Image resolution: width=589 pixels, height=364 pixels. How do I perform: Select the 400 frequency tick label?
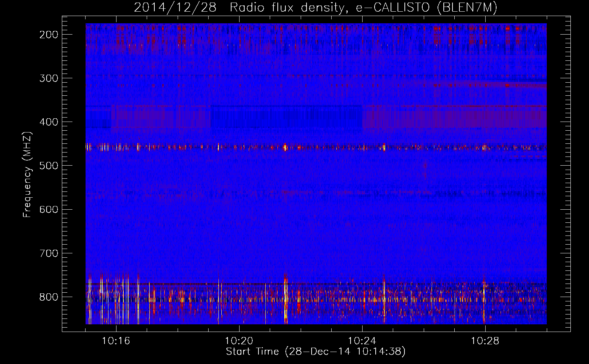(49, 122)
